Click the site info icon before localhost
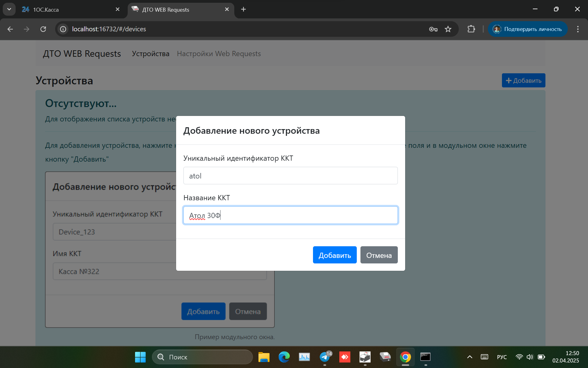This screenshot has height=368, width=588. (63, 29)
